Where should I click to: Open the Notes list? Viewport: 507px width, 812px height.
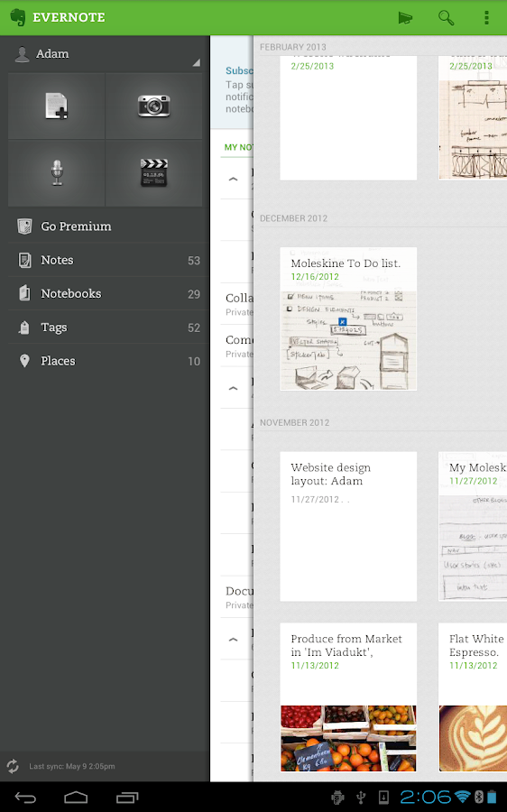tap(106, 260)
